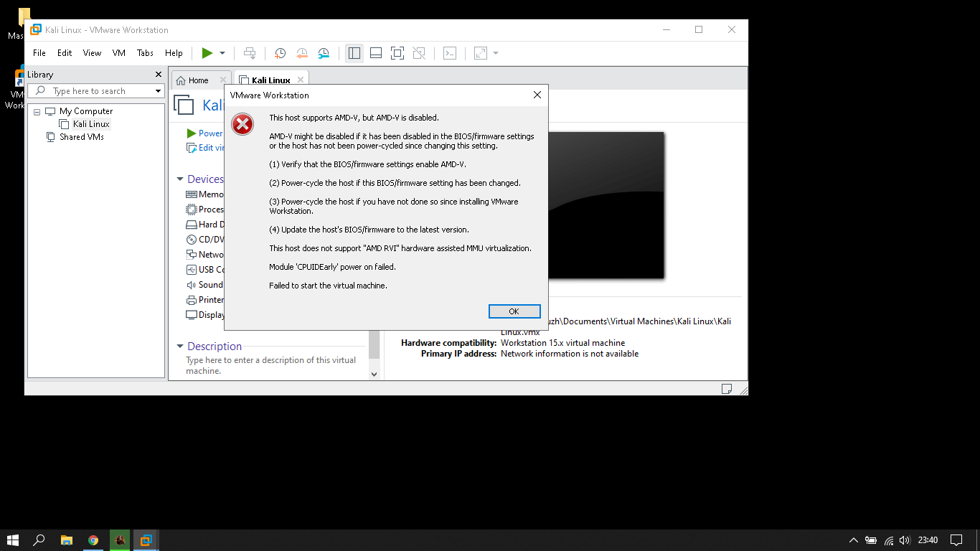Click the scroll down arrow in VM summary
Image resolution: width=980 pixels, height=551 pixels.
(x=374, y=374)
